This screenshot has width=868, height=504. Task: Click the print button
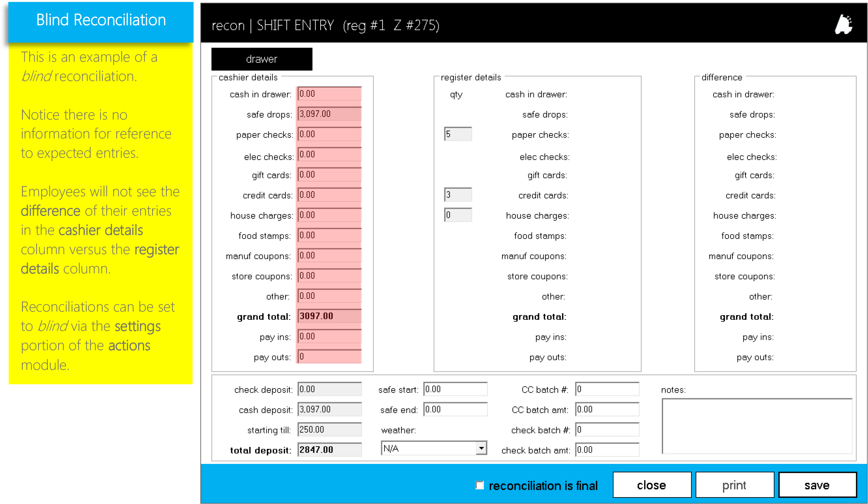coord(734,485)
